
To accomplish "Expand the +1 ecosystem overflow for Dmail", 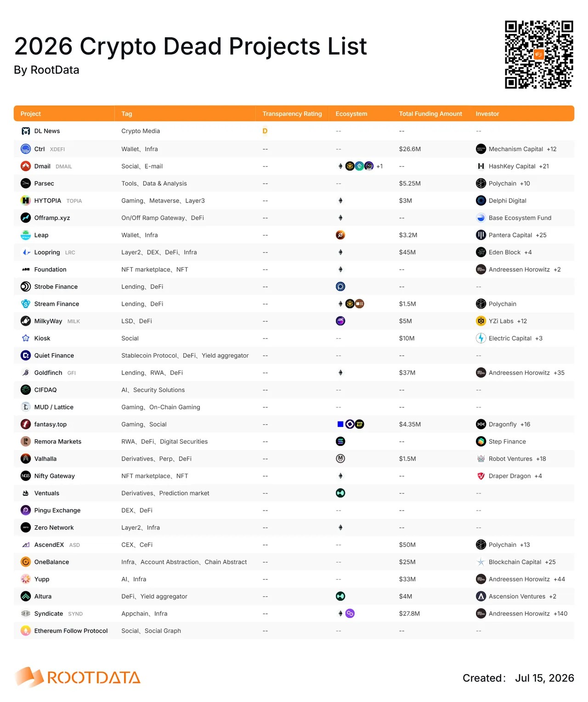I will 379,166.
